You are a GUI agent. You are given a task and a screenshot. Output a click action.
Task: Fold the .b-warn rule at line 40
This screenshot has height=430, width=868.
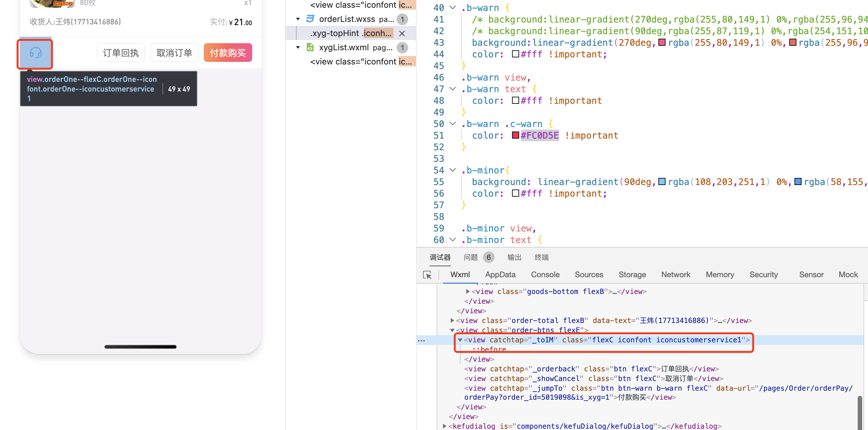point(453,7)
